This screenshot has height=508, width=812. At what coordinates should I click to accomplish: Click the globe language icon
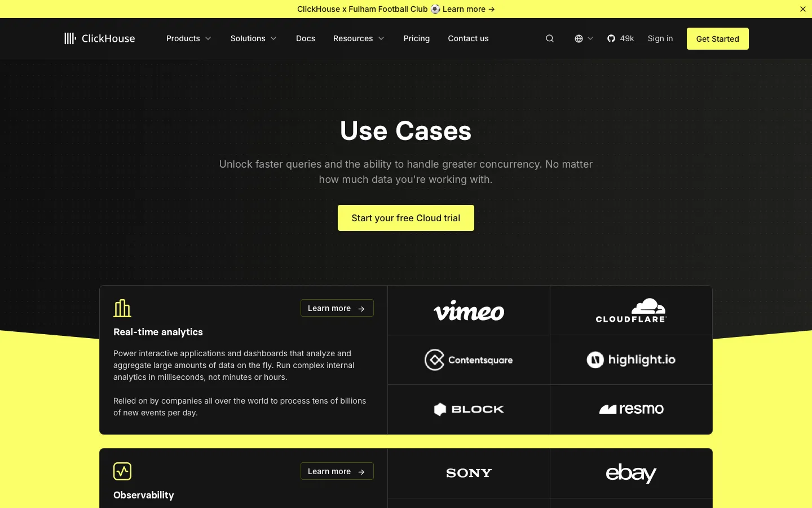click(x=579, y=38)
